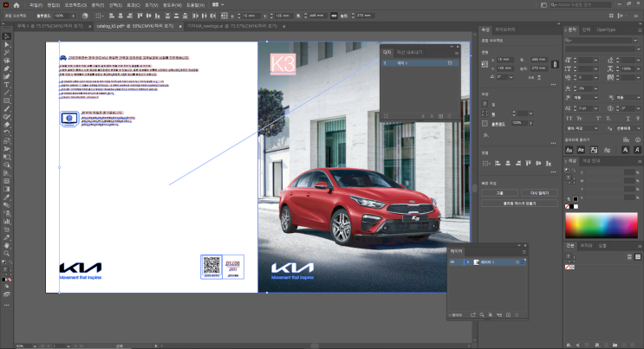This screenshot has height=349, width=644.
Task: Click the fx effects icon in Properties panel
Action: click(x=486, y=135)
